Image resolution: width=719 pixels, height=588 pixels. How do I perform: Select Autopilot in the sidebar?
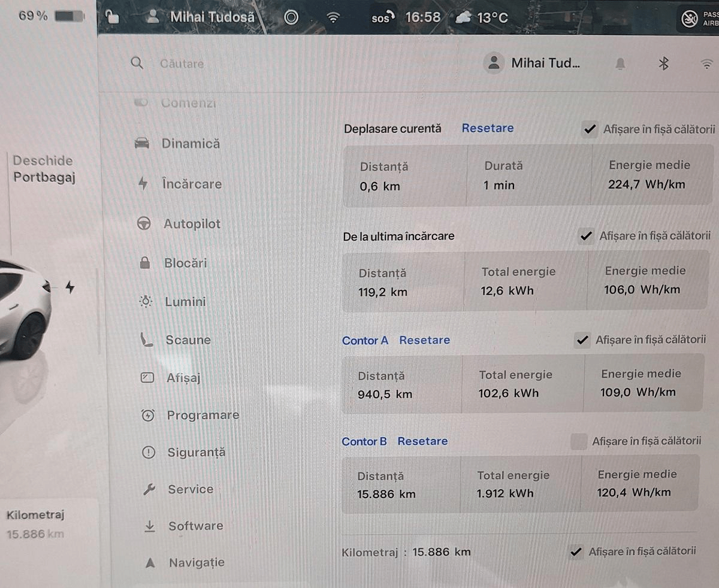click(192, 224)
